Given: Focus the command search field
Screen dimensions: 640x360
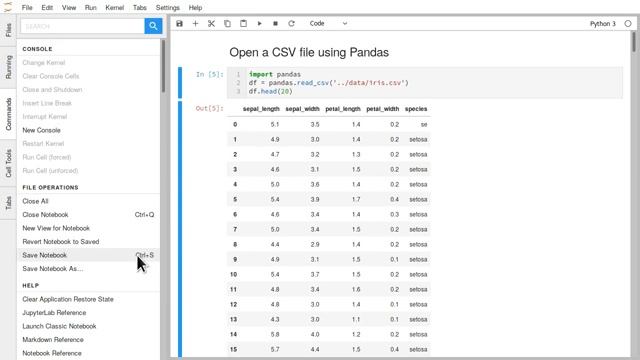Looking at the screenshot, I should [82, 26].
